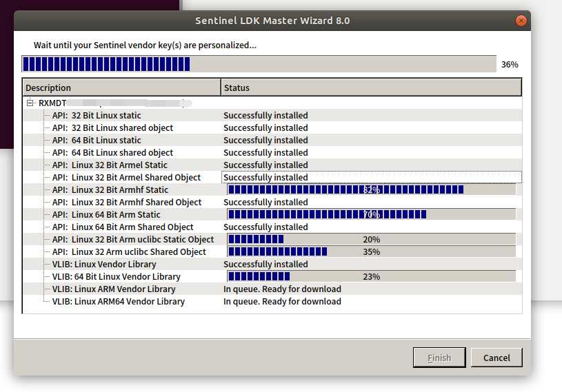Select row VLIB: 64 Bit Linux Vendor Library
This screenshot has height=392, width=562.
pyautogui.click(x=272, y=276)
